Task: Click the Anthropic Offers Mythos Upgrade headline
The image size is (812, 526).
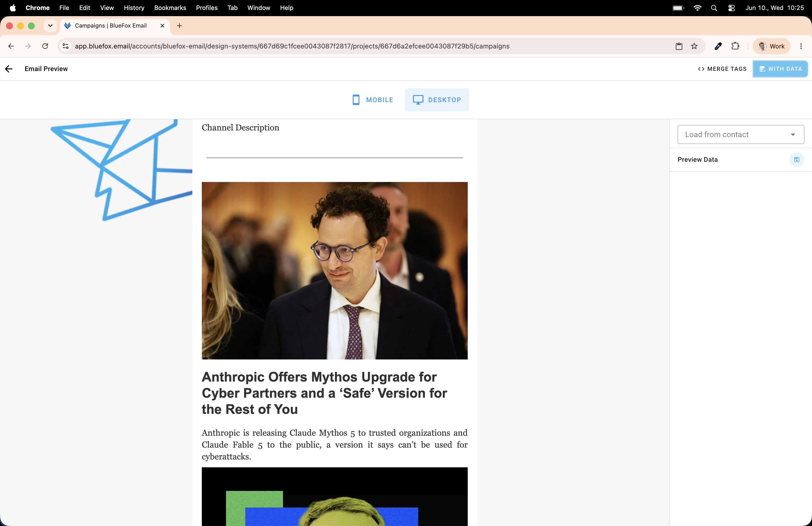Action: coord(324,393)
